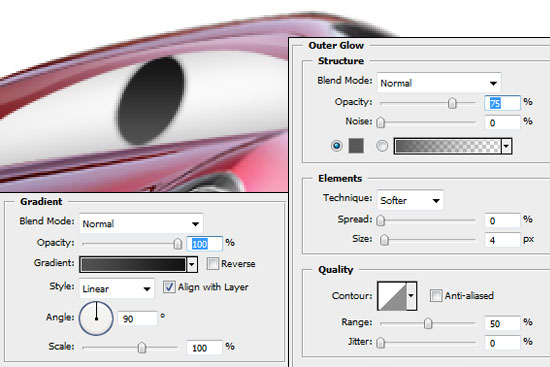Expand the Gradient preset picker arrow
Viewport: 550px width, 367px height.
click(x=192, y=265)
